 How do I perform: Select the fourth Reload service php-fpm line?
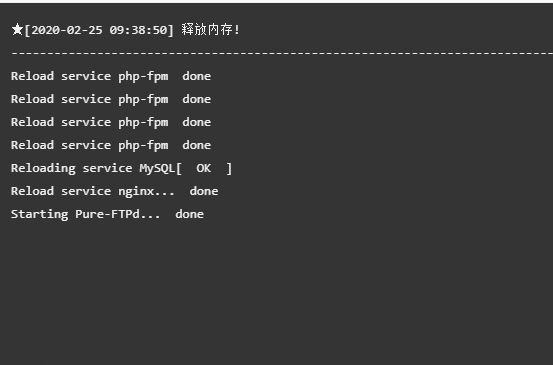[x=111, y=145]
